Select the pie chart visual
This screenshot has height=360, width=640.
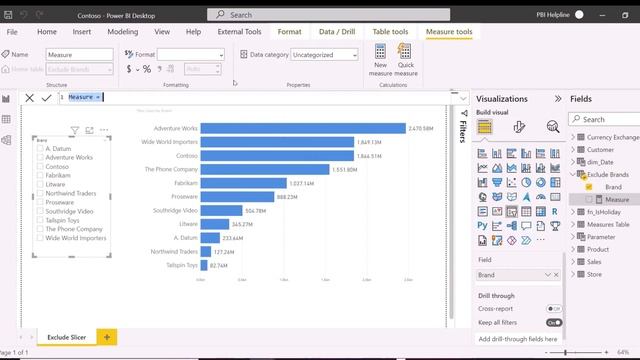(526, 182)
